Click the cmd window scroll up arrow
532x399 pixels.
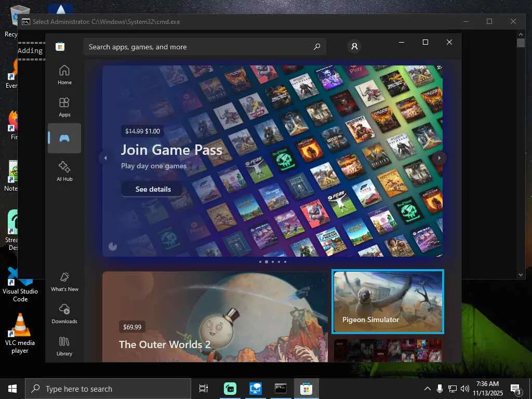(521, 34)
